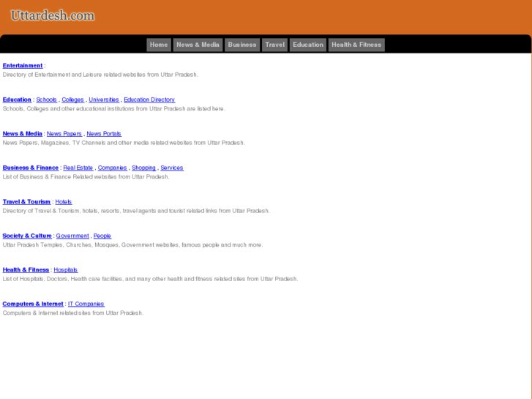Open the Education Directory link
The width and height of the screenshot is (532, 399).
(x=149, y=100)
